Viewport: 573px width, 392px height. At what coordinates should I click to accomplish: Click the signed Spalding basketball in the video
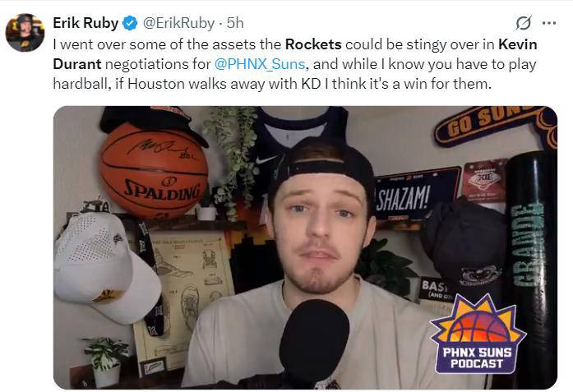(154, 172)
